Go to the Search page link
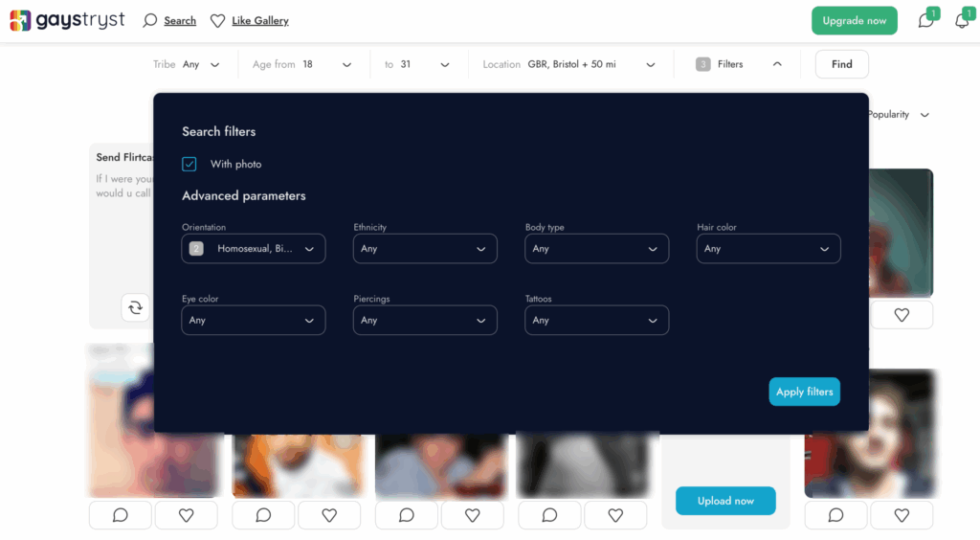Screen dimensions: 980x540 pos(180,21)
